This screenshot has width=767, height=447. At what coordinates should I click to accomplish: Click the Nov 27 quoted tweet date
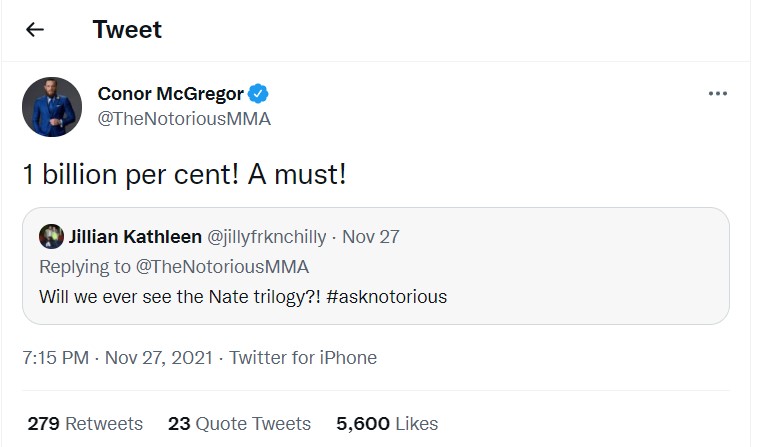tap(370, 237)
